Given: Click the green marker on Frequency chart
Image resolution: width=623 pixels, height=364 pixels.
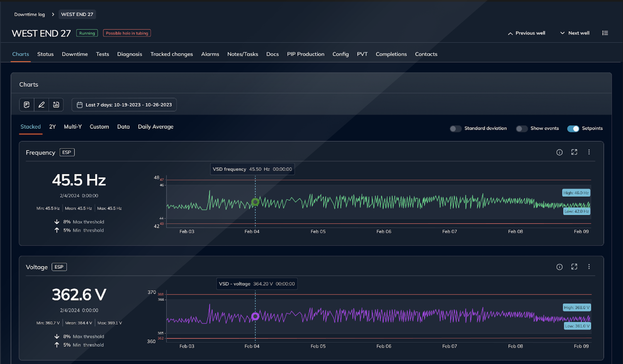Looking at the screenshot, I should click(255, 202).
